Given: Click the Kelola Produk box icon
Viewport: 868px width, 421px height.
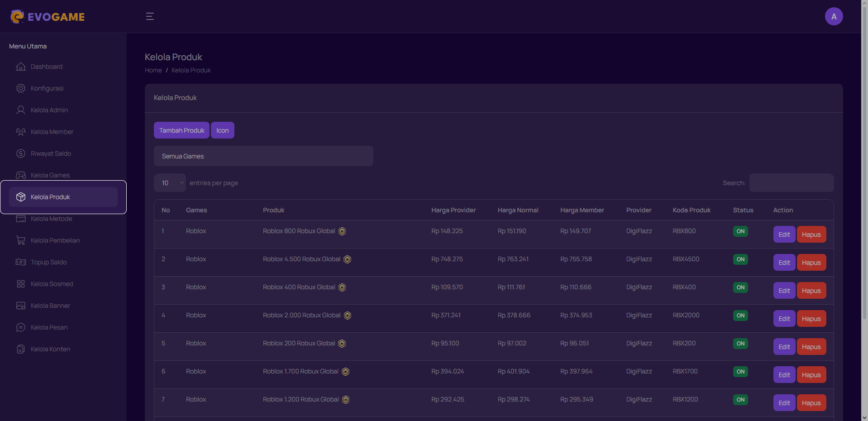Looking at the screenshot, I should [21, 197].
